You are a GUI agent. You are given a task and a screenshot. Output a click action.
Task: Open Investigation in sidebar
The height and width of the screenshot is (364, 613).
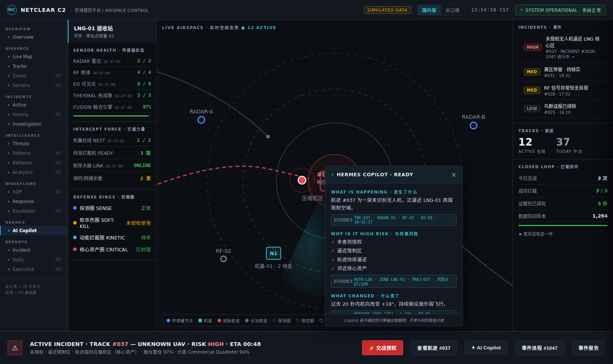[34, 124]
